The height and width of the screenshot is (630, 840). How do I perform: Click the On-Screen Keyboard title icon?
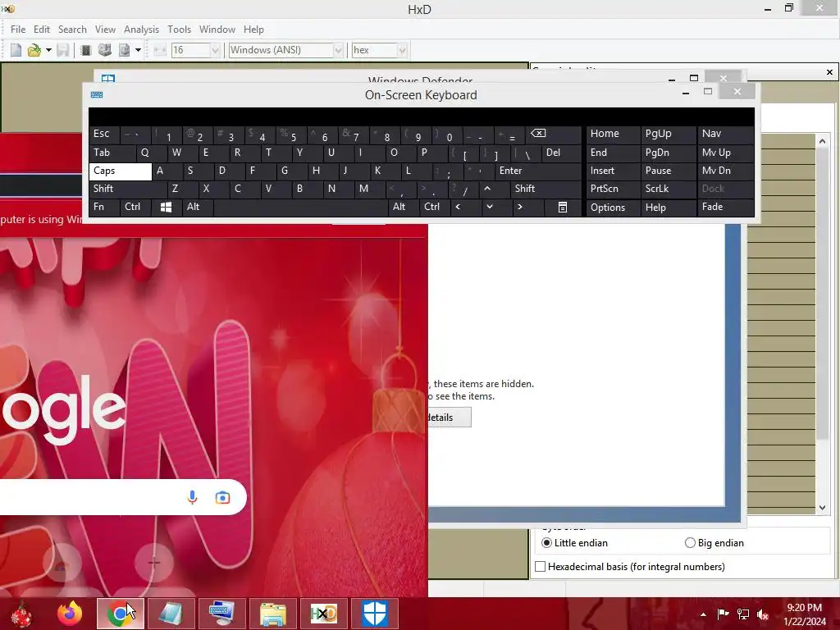point(97,95)
